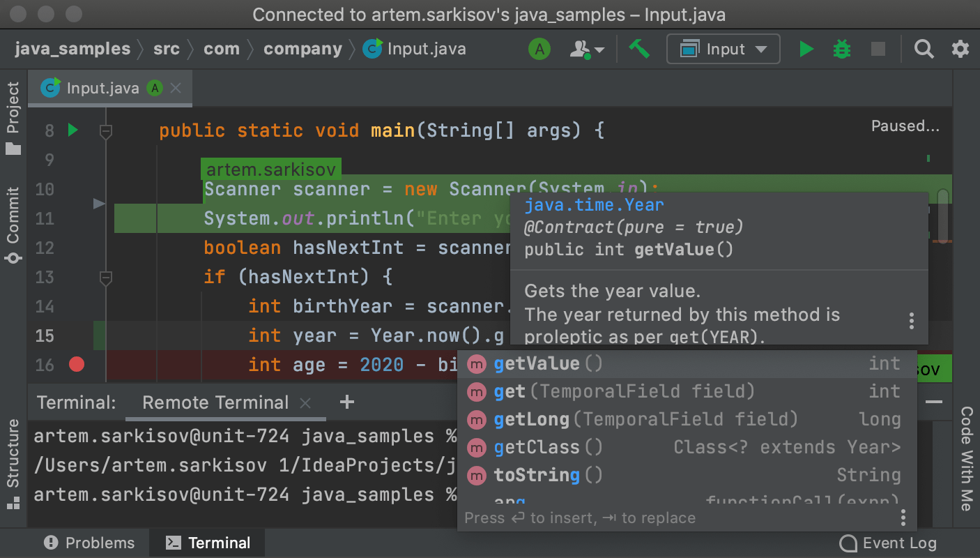Click the green user avatar 'A' in toolbar

pyautogui.click(x=539, y=50)
